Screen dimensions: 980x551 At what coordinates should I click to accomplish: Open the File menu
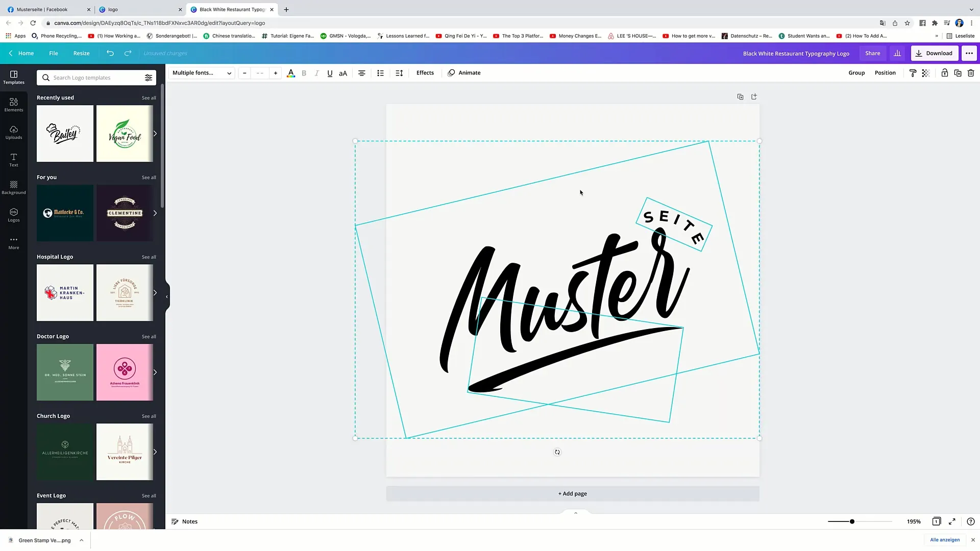click(x=53, y=53)
